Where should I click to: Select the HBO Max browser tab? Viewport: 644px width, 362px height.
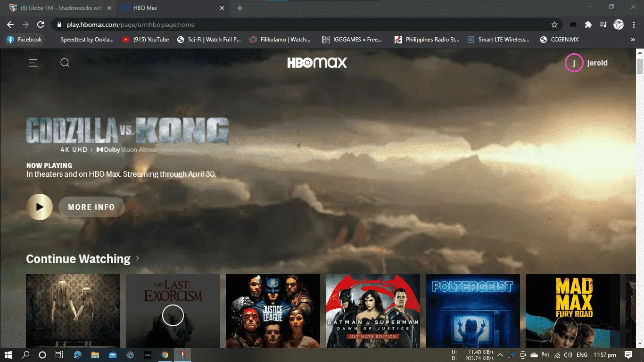click(172, 8)
